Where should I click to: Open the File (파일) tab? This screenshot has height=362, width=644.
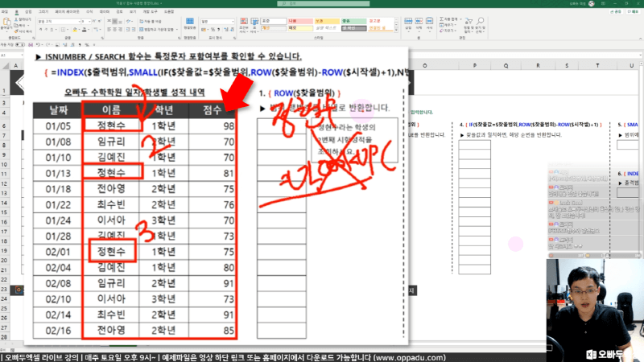(x=5, y=11)
